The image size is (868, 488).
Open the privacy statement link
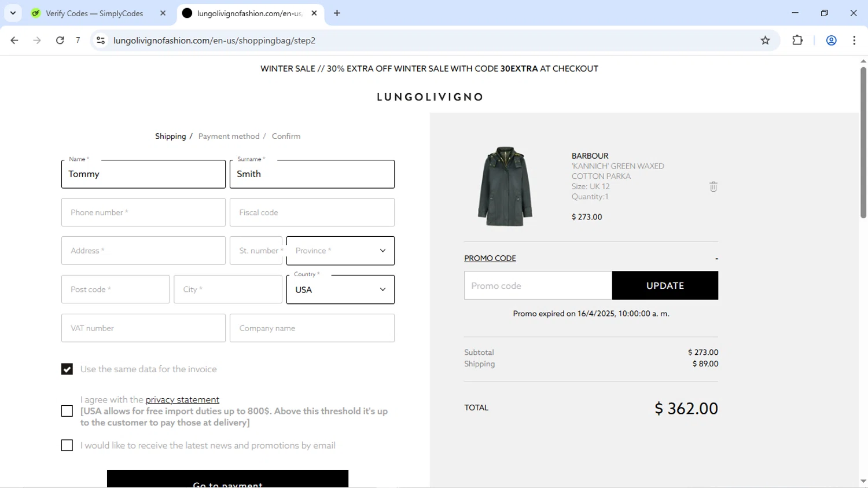[x=182, y=400]
